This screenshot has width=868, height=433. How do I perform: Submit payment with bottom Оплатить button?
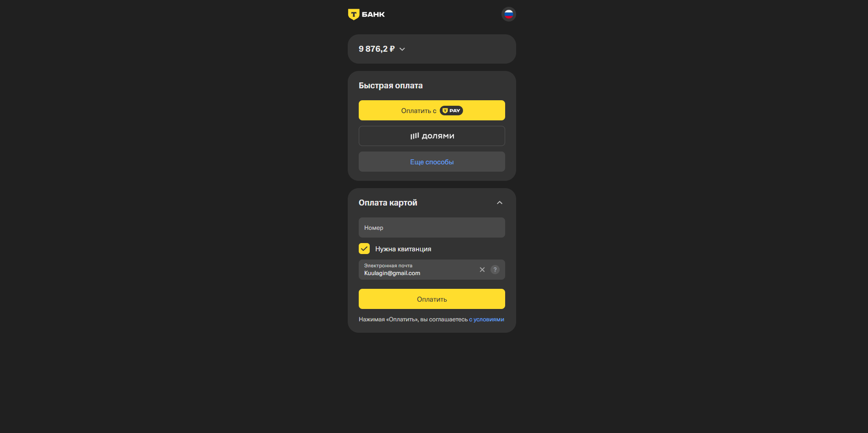432,299
